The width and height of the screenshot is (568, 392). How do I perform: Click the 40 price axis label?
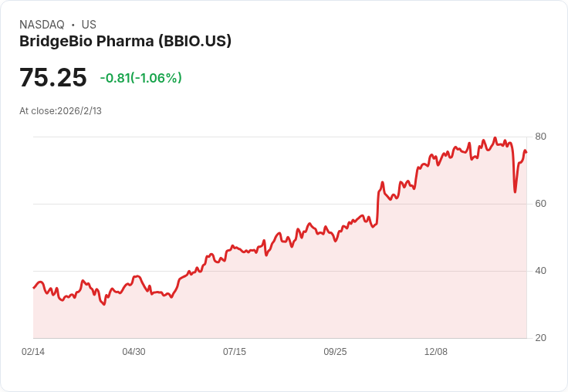coord(540,271)
